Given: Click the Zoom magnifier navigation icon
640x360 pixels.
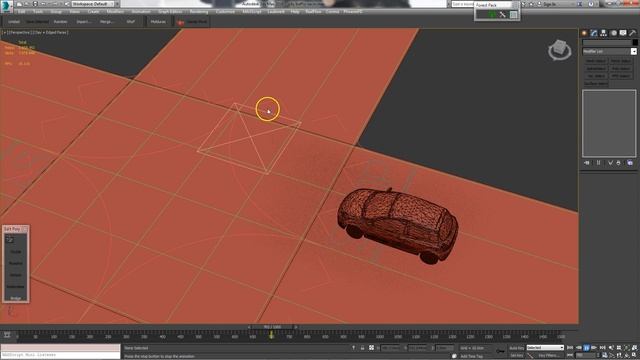Looking at the screenshot, I should click(611, 348).
